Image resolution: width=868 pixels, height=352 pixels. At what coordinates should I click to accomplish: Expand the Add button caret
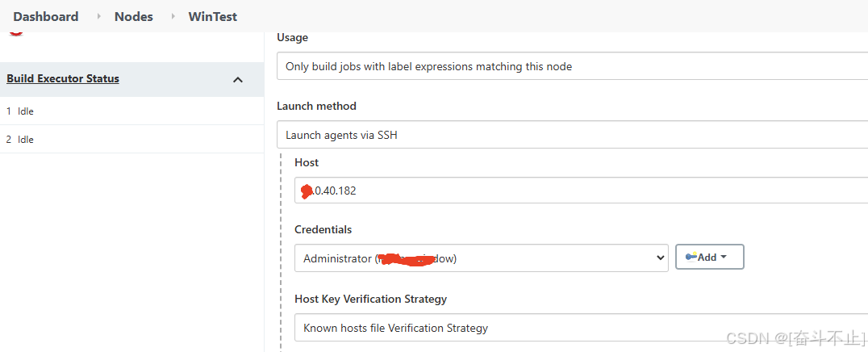pos(723,258)
